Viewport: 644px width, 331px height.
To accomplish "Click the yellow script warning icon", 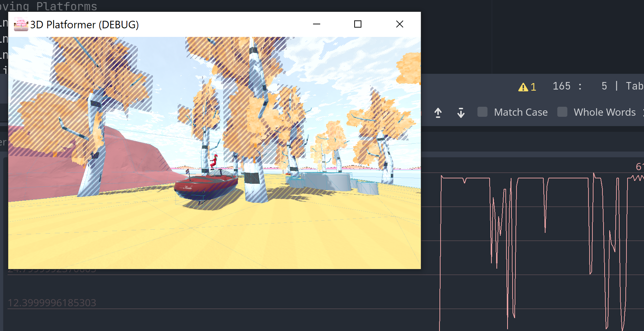I will (523, 87).
